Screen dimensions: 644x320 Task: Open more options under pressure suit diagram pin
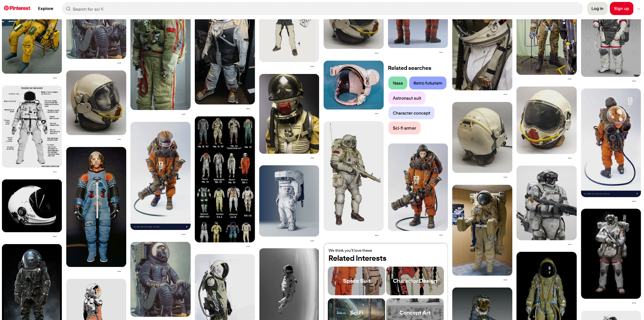click(x=55, y=172)
